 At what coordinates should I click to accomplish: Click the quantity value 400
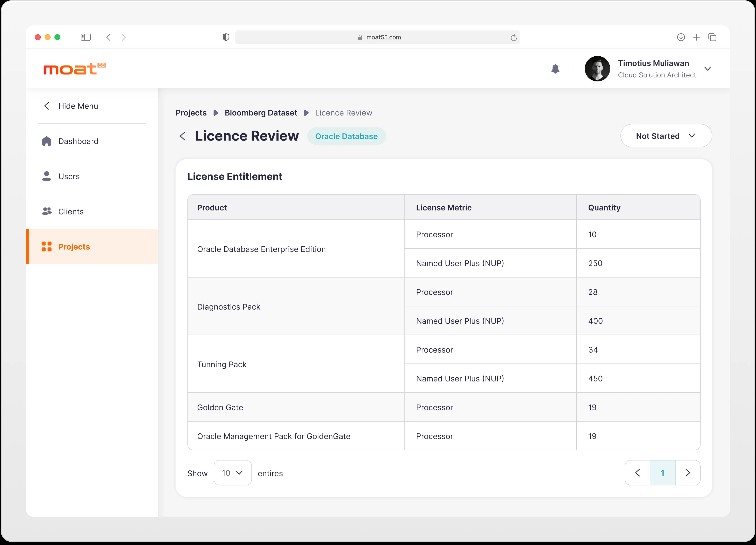pyautogui.click(x=595, y=321)
